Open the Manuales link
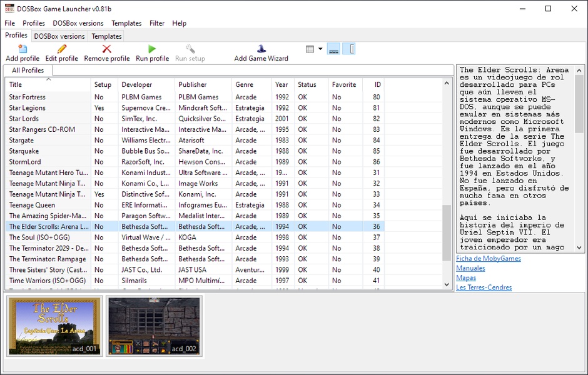Image resolution: width=588 pixels, height=375 pixels. [x=470, y=268]
